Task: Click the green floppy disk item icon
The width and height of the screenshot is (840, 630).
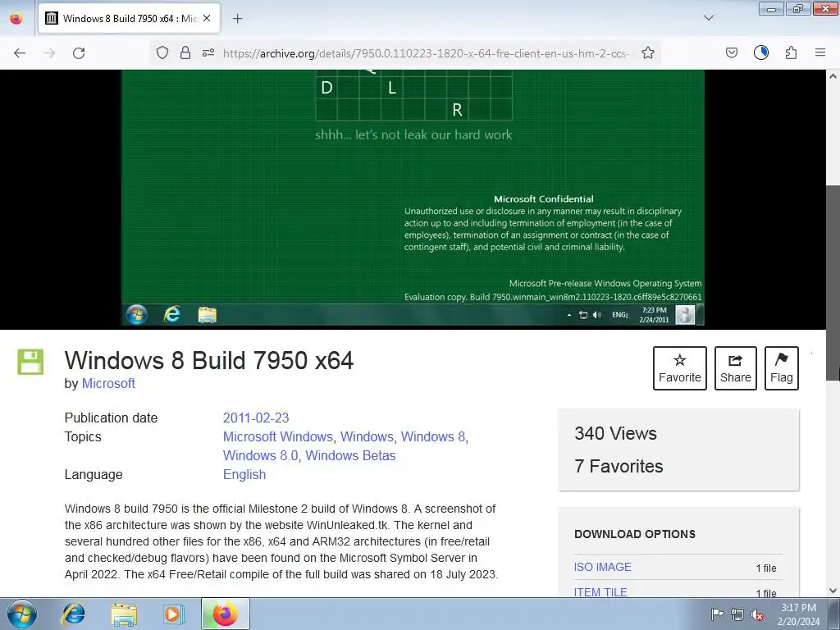Action: [30, 362]
